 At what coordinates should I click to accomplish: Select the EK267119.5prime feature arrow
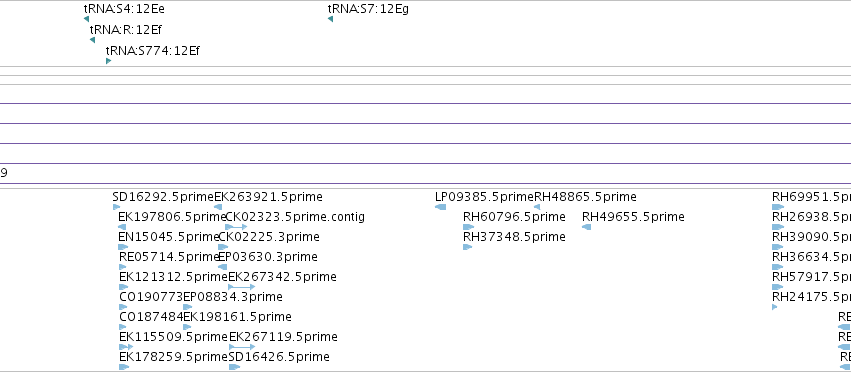[x=242, y=346]
